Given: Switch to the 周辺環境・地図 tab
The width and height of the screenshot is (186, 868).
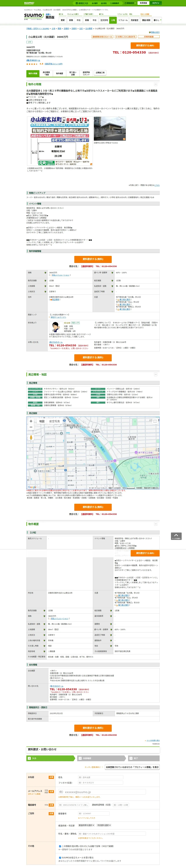Looking at the screenshot, I should tap(46, 73).
